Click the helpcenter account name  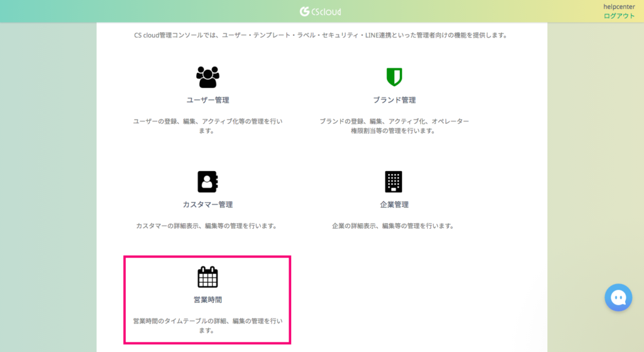619,6
